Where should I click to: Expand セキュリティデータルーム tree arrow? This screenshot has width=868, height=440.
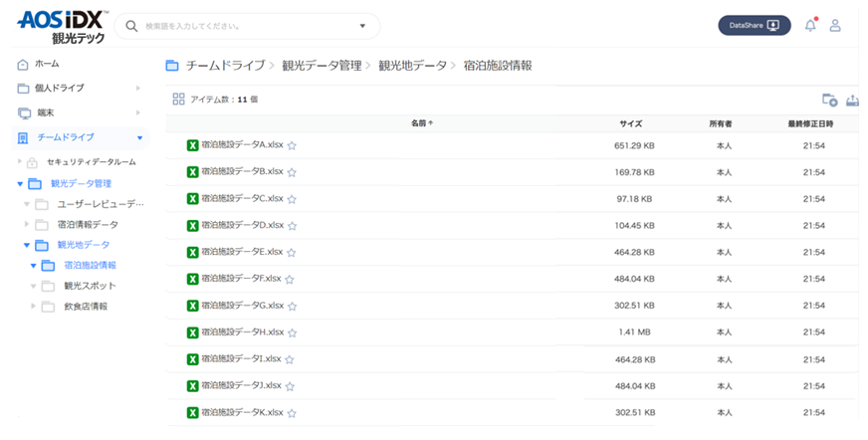[20, 161]
